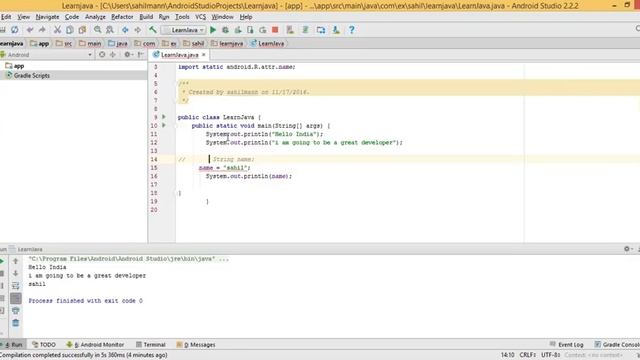Click the Cut scissors icon
The width and height of the screenshot is (640, 360).
click(57, 30)
